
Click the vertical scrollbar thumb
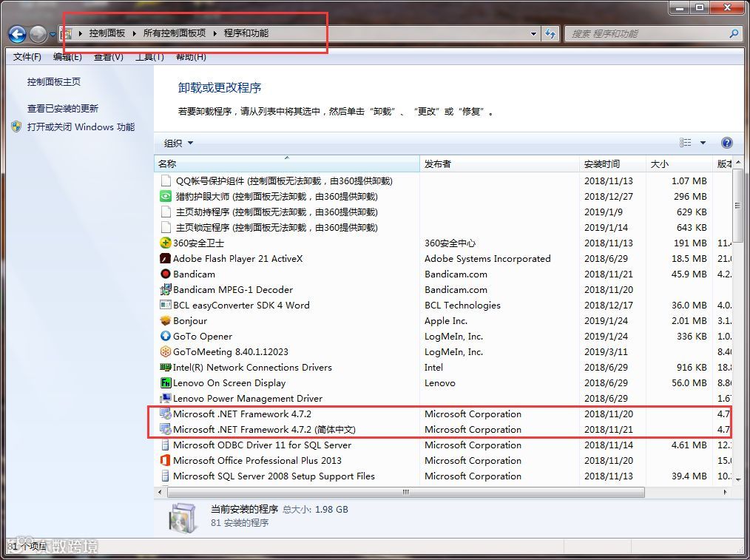click(737, 206)
